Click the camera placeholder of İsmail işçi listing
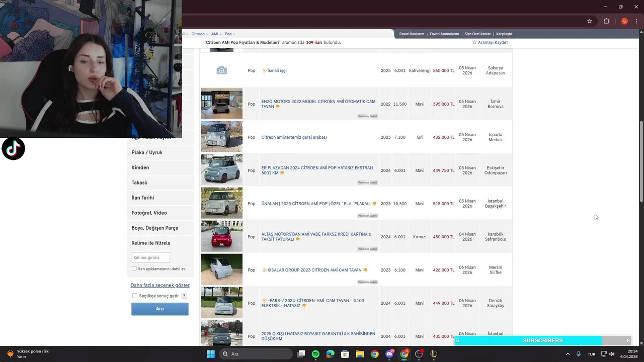The image size is (644, 362). 221,70
